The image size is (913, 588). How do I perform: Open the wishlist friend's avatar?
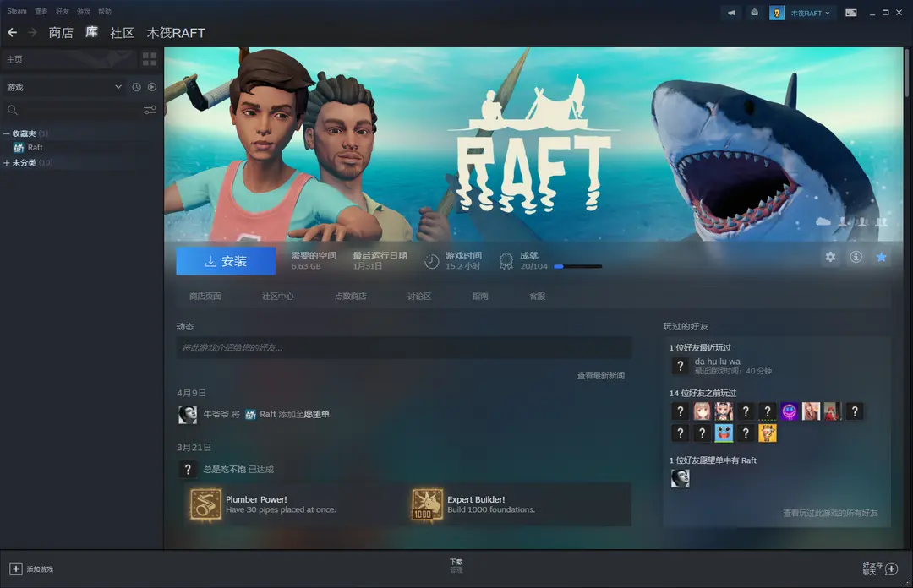coord(680,478)
